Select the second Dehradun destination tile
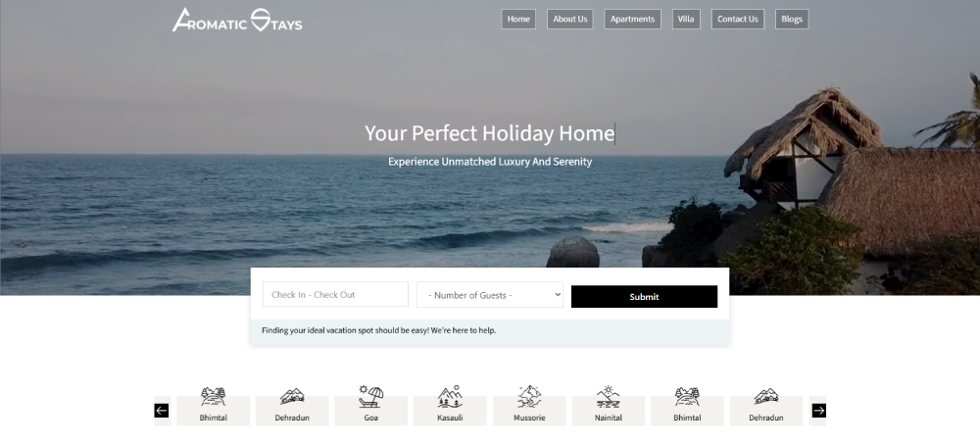Screen dimensions: 980x445 point(766,410)
